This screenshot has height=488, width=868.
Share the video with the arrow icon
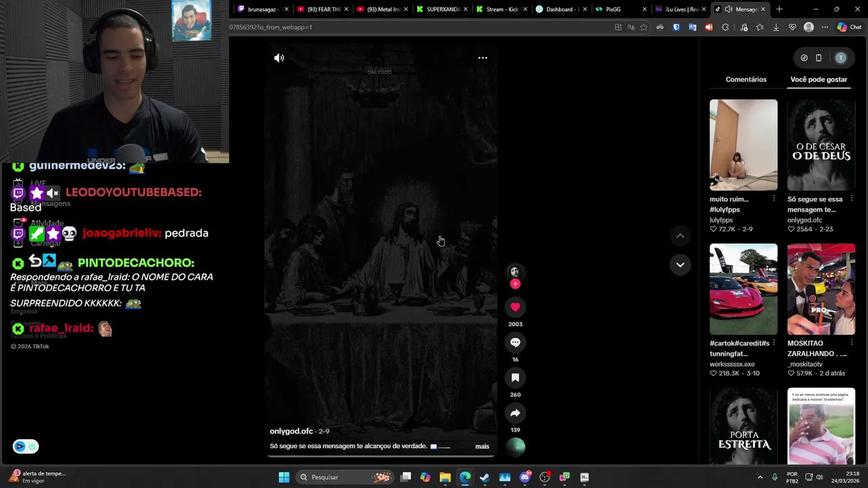(515, 413)
